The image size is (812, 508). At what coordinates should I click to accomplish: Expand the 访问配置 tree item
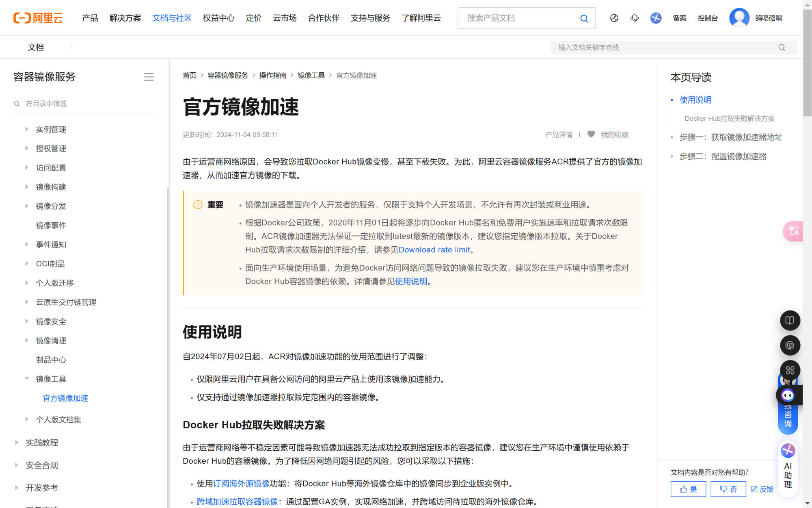(26, 167)
